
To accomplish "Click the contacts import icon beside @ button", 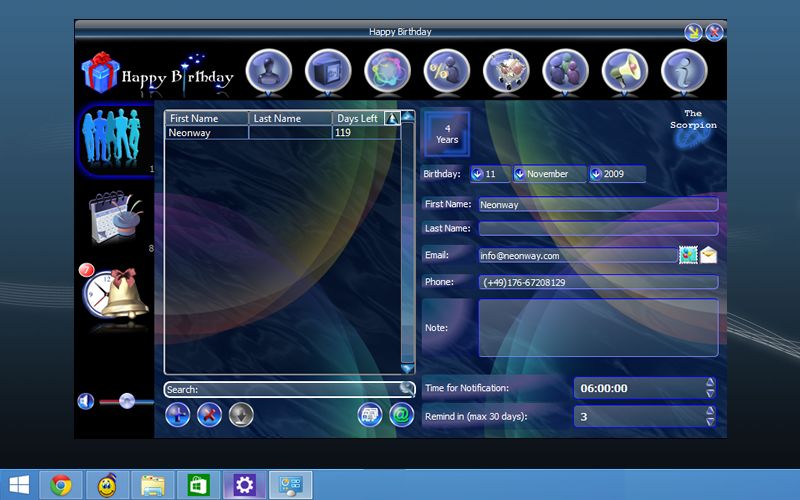I will pos(370,414).
